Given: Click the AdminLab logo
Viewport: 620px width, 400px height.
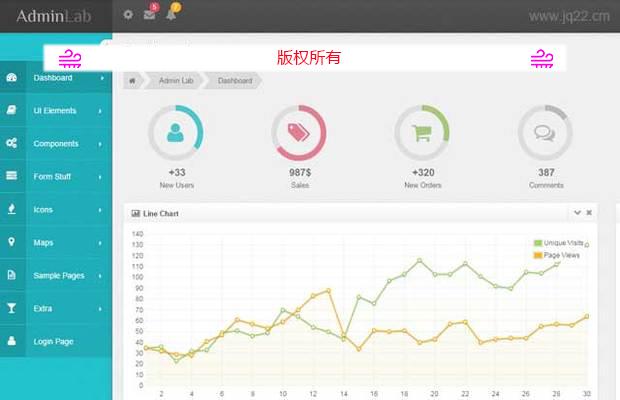Looking at the screenshot, I should pyautogui.click(x=54, y=16).
